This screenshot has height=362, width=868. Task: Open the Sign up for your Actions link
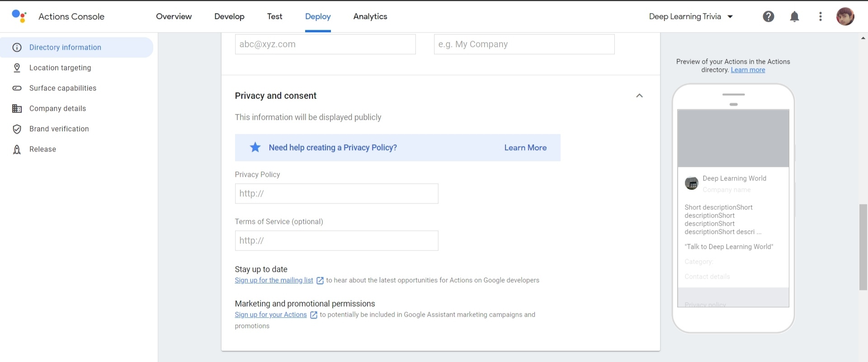[x=271, y=315]
